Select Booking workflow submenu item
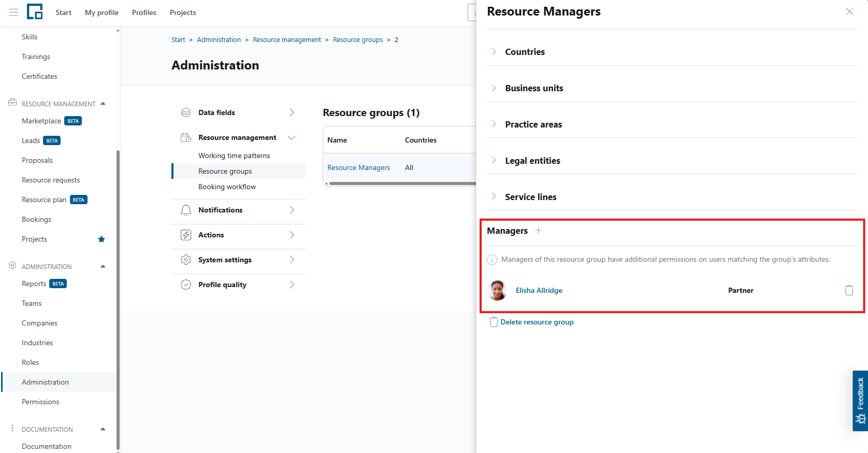 click(227, 187)
